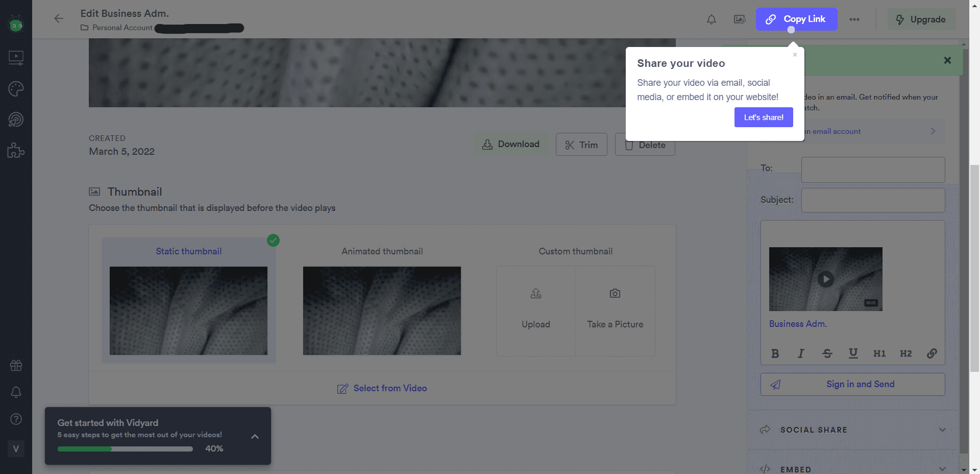Viewport: 980px width, 474px height.
Task: Open the help question mark icon
Action: pos(16,419)
